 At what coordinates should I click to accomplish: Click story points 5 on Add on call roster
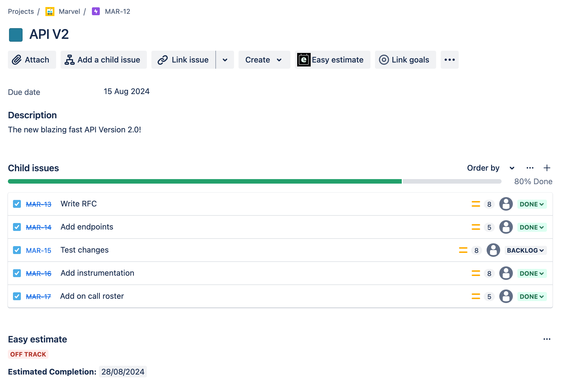coord(489,297)
